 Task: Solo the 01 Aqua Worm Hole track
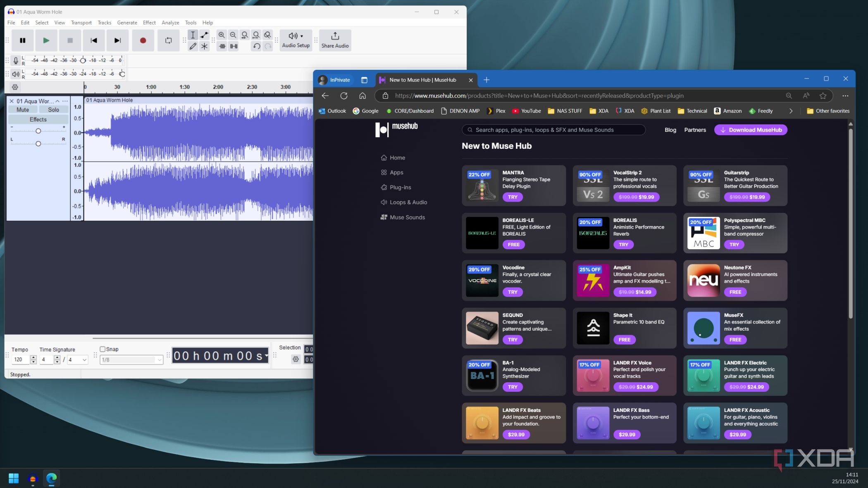coord(53,110)
